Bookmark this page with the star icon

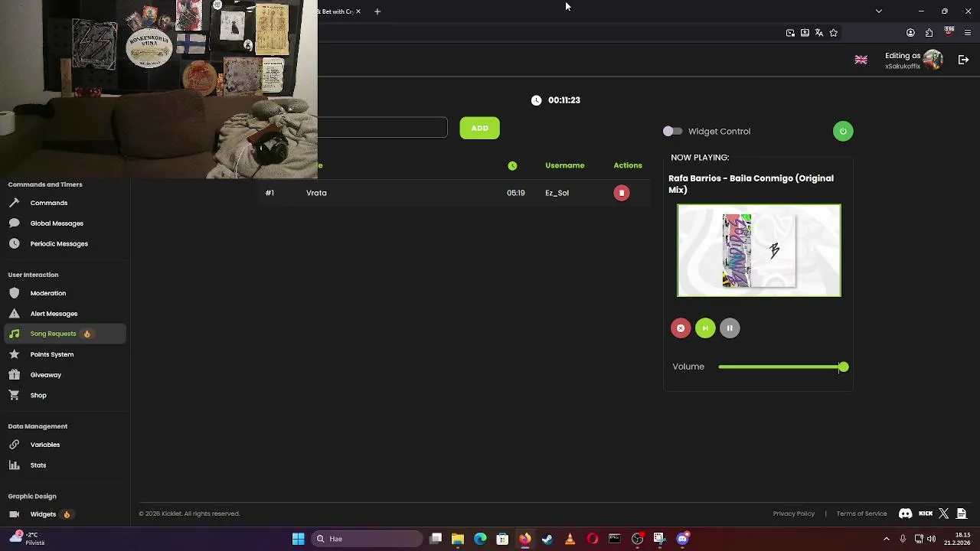click(834, 33)
